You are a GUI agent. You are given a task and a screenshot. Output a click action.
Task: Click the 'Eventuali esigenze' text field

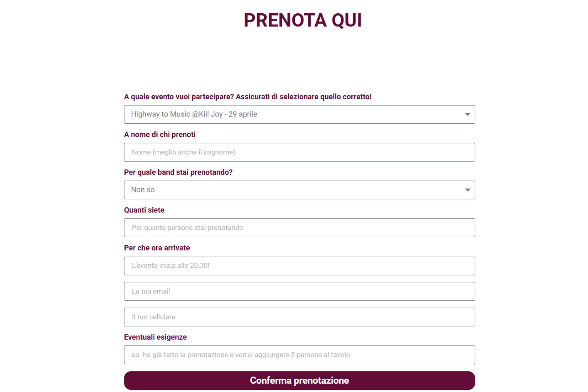[299, 355]
